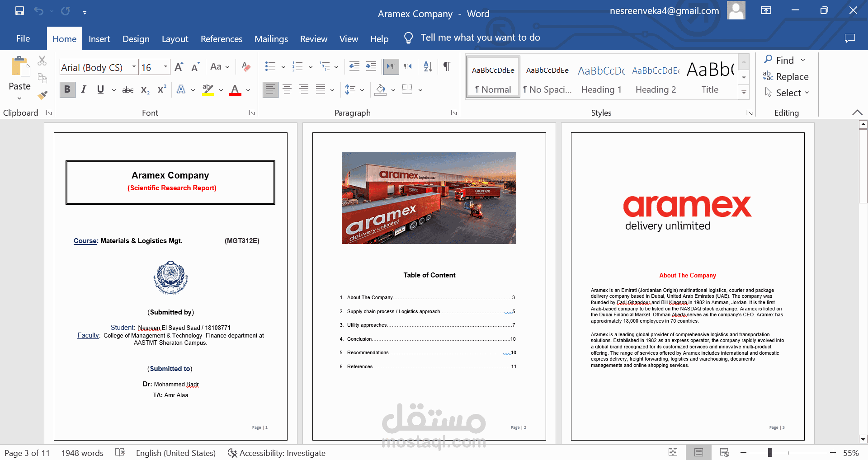Switch to the Mailings tab
868x460 pixels.
click(271, 39)
